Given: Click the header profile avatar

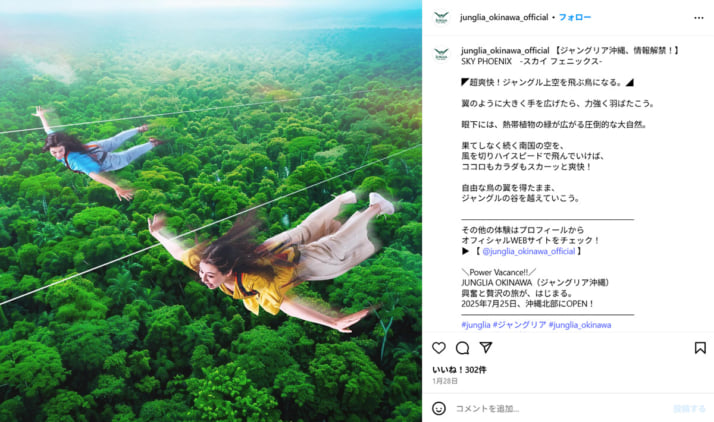Looking at the screenshot, I should pos(441,17).
